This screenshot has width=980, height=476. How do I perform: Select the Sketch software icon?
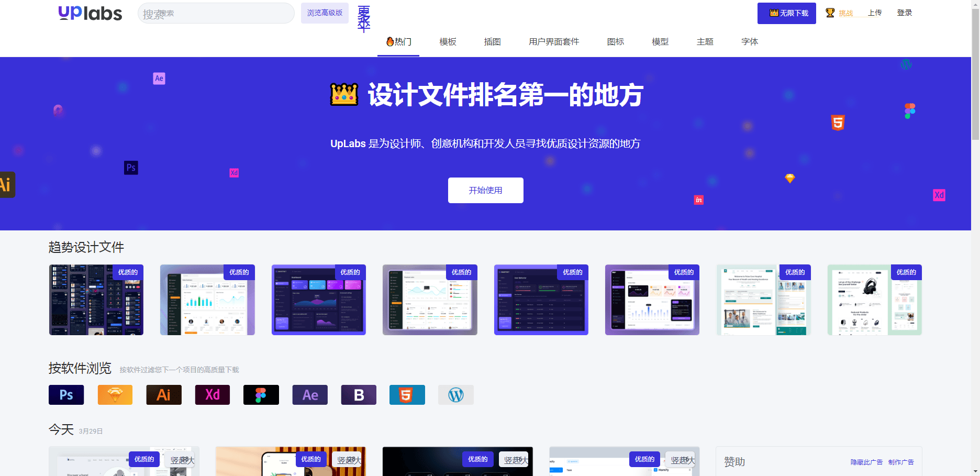point(115,395)
